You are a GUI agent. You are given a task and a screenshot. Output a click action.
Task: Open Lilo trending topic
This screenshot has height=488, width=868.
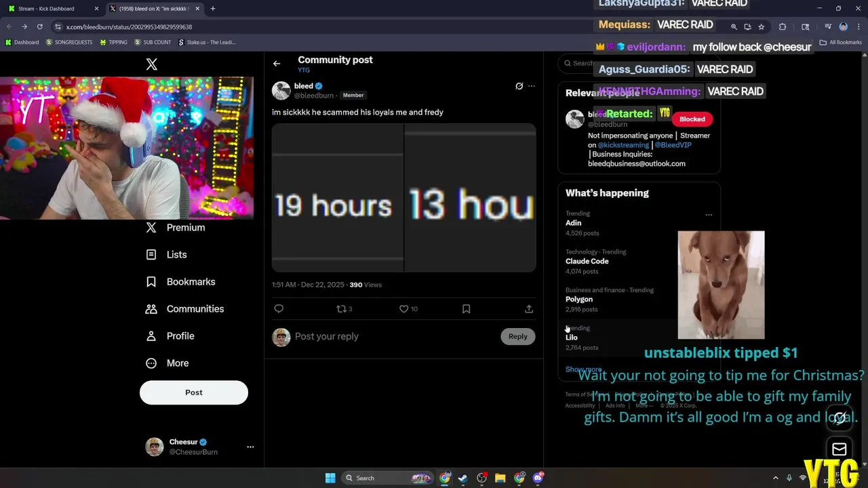coord(572,337)
